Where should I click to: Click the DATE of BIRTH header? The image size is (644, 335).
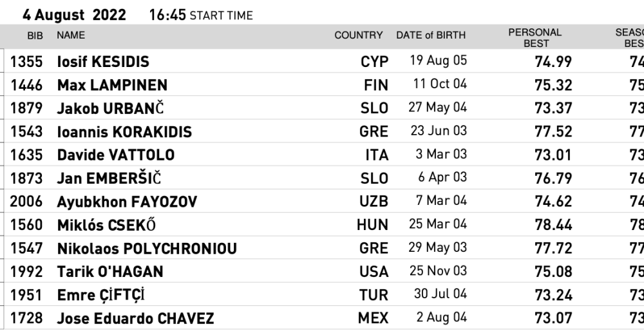tap(431, 35)
